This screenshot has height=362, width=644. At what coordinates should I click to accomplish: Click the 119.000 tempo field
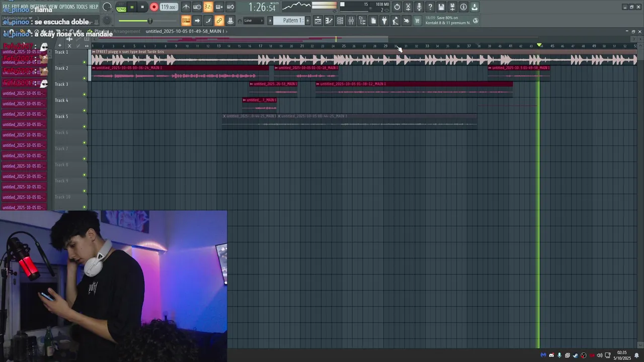tap(169, 8)
